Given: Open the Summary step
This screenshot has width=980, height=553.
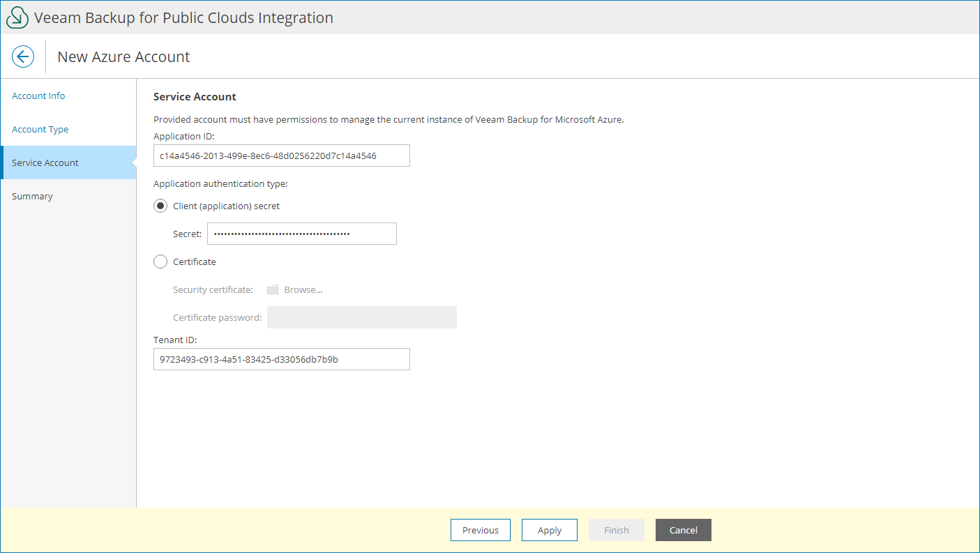Looking at the screenshot, I should [x=32, y=196].
